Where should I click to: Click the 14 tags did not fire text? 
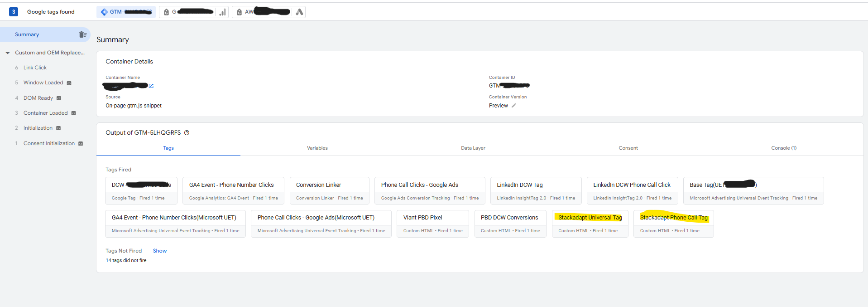pyautogui.click(x=126, y=260)
